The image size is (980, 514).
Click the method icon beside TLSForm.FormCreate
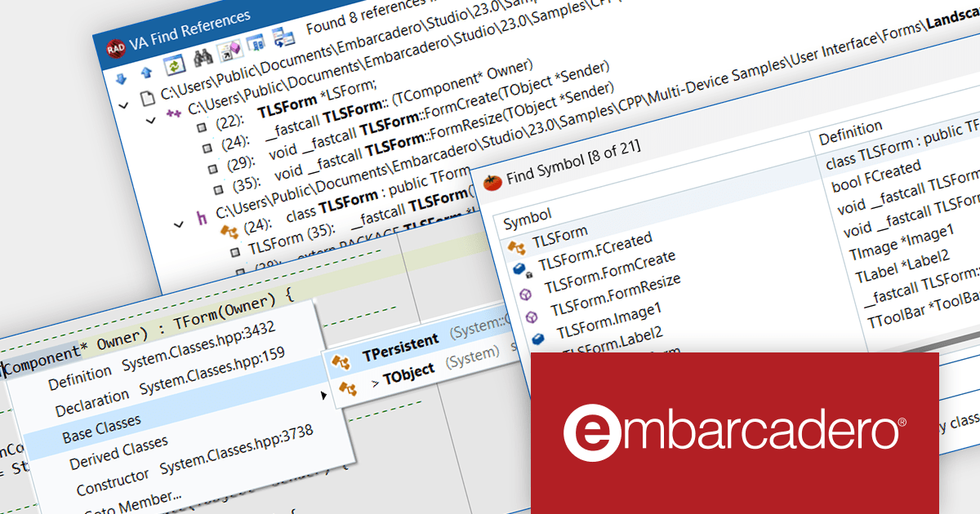(x=528, y=293)
